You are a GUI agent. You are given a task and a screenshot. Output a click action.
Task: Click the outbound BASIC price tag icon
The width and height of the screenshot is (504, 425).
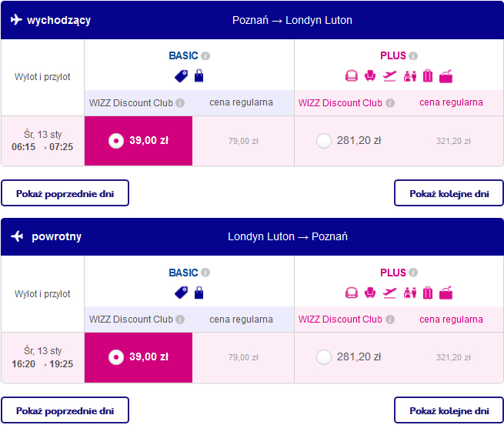click(x=182, y=75)
